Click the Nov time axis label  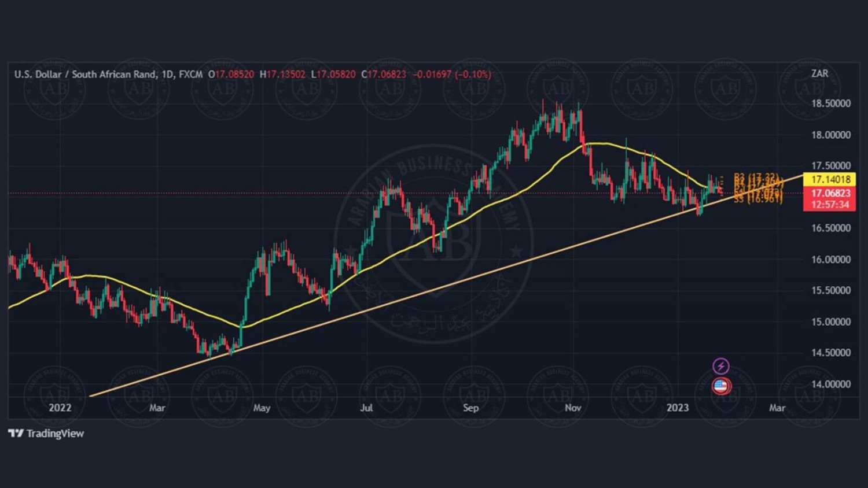point(573,408)
